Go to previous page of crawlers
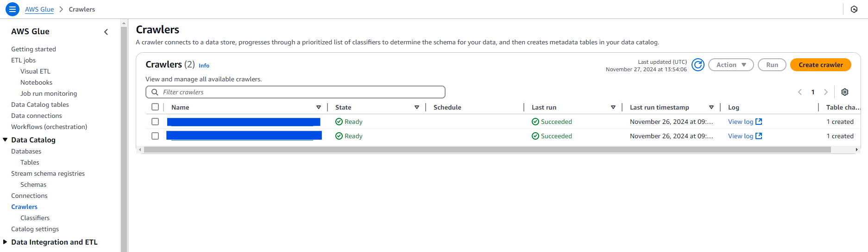This screenshot has width=868, height=252. coord(800,92)
